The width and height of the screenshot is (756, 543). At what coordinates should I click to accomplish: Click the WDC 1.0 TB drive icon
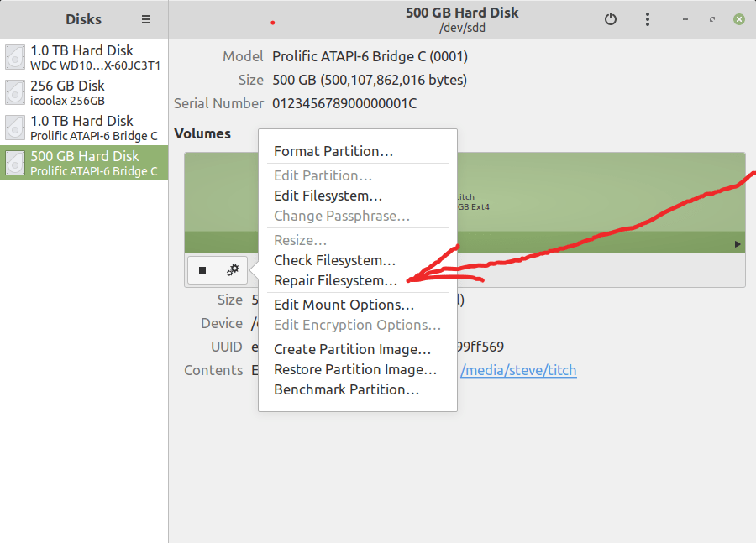(x=14, y=57)
